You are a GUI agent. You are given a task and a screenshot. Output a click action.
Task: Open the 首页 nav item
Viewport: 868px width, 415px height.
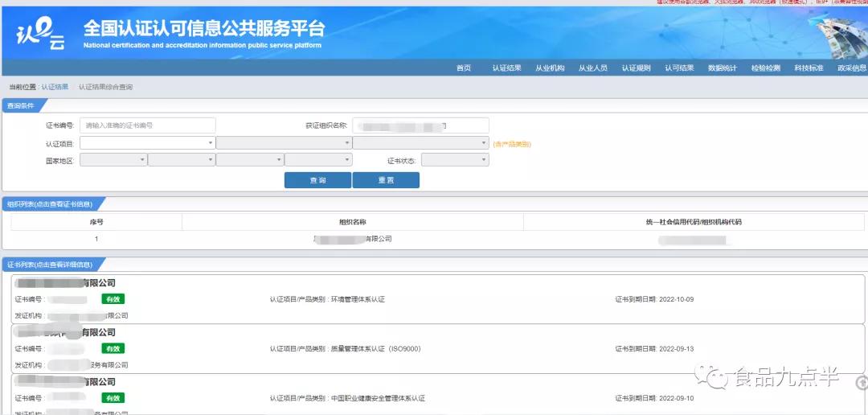[x=464, y=68]
